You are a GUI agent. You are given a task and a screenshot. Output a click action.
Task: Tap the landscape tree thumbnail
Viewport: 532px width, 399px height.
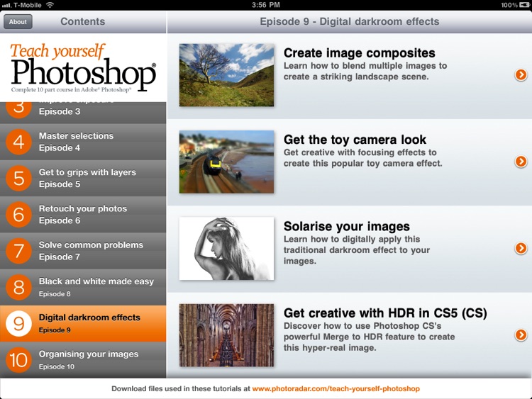(227, 75)
